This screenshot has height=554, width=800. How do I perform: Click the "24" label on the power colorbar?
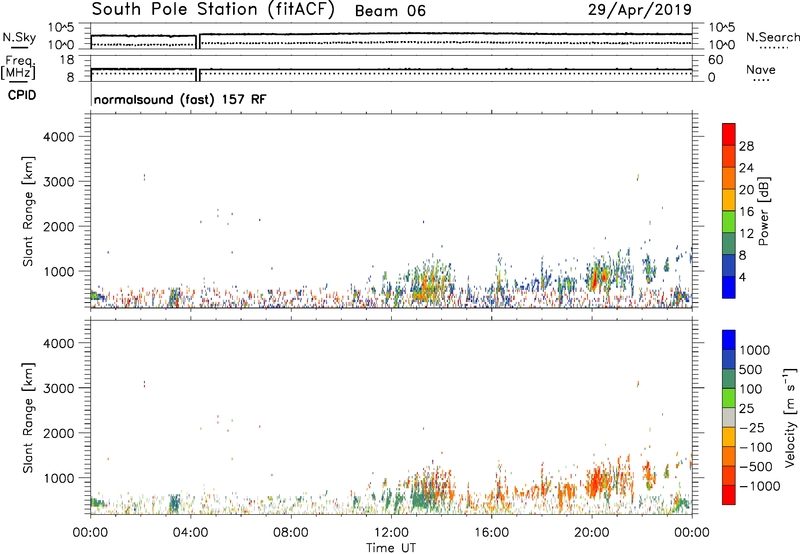tap(746, 168)
